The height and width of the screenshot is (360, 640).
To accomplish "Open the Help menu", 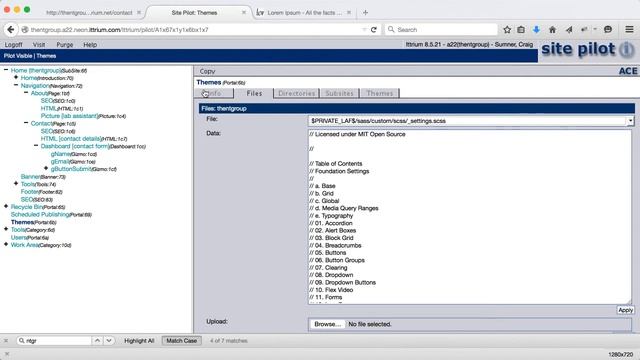I will point(90,44).
